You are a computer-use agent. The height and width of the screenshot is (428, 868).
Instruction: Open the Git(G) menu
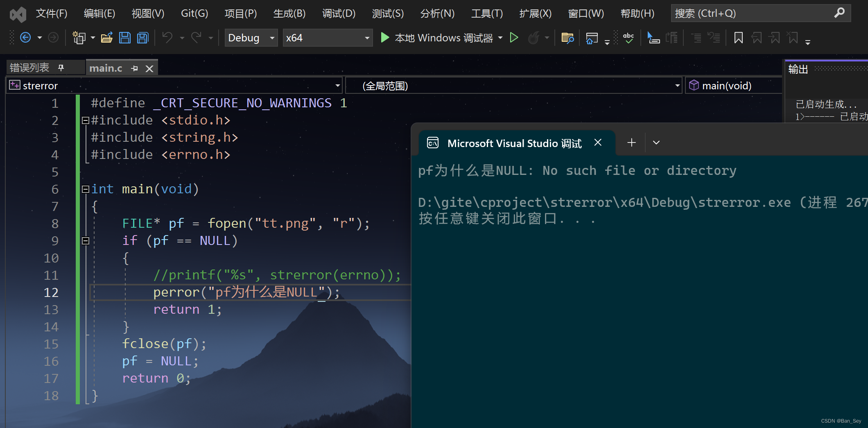click(x=194, y=13)
